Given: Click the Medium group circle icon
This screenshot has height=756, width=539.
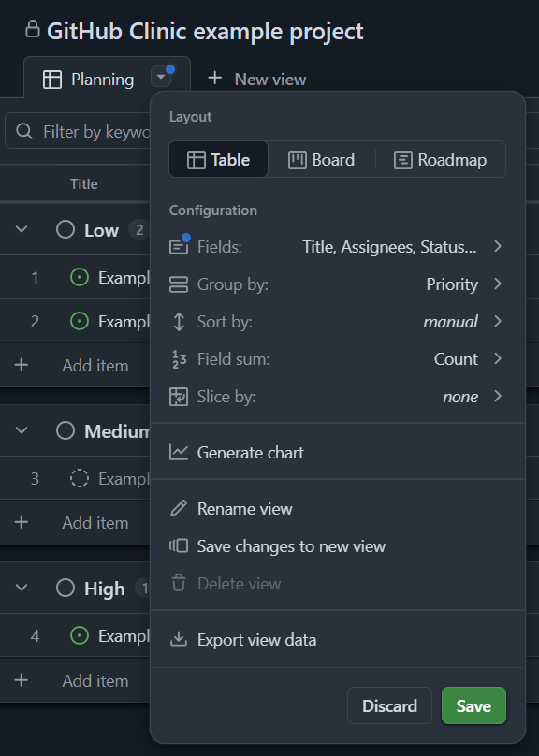Looking at the screenshot, I should click(x=66, y=430).
